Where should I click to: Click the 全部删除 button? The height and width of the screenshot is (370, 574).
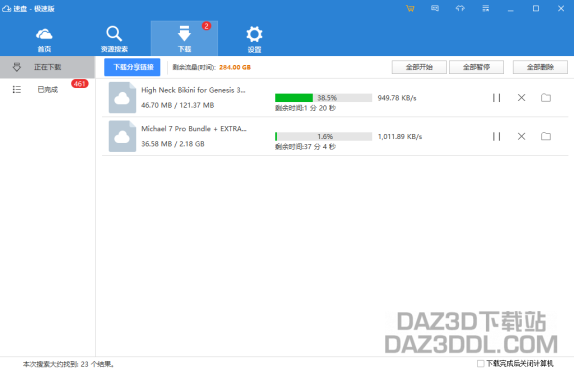tap(540, 67)
